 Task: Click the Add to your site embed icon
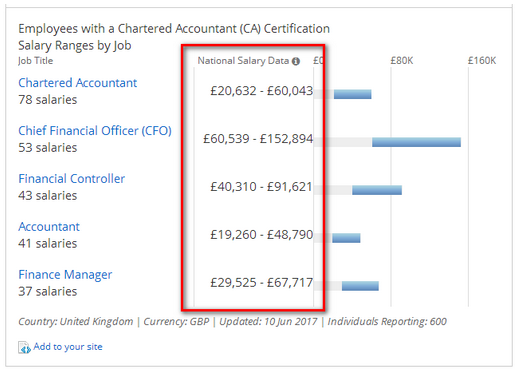pyautogui.click(x=24, y=347)
